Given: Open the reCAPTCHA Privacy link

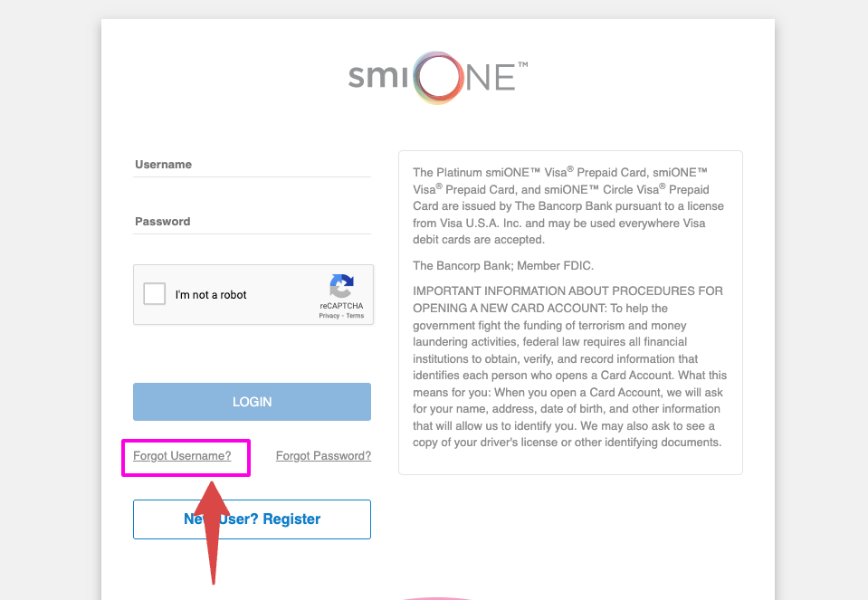Looking at the screenshot, I should point(329,315).
